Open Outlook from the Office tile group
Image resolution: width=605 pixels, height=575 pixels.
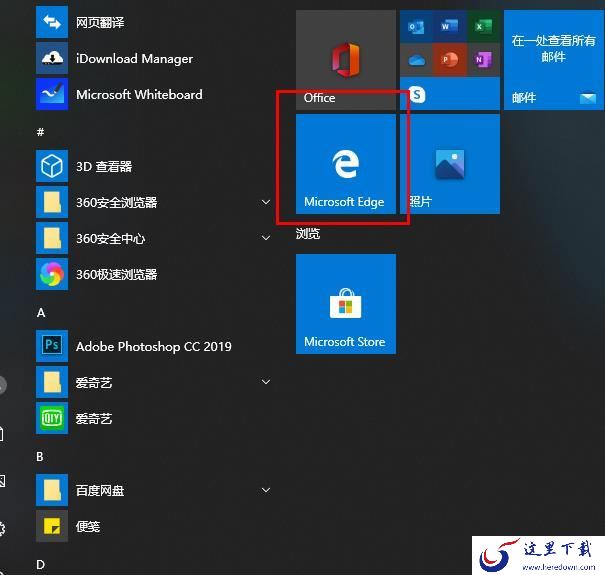point(416,27)
